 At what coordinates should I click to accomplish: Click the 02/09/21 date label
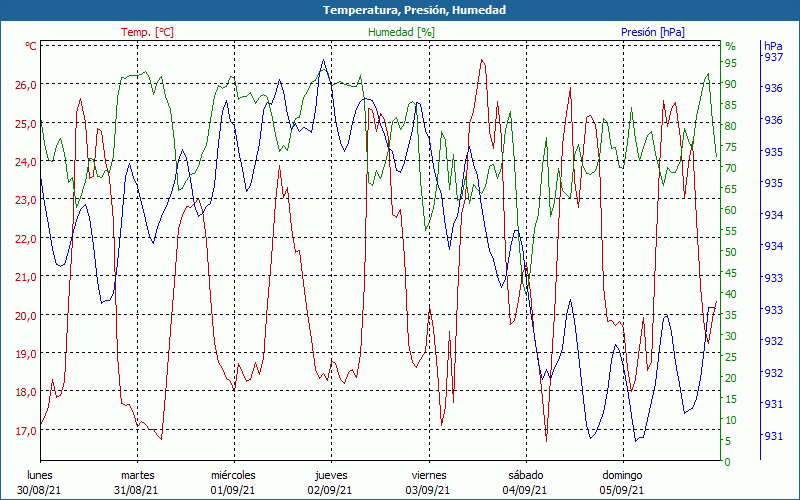pos(330,490)
